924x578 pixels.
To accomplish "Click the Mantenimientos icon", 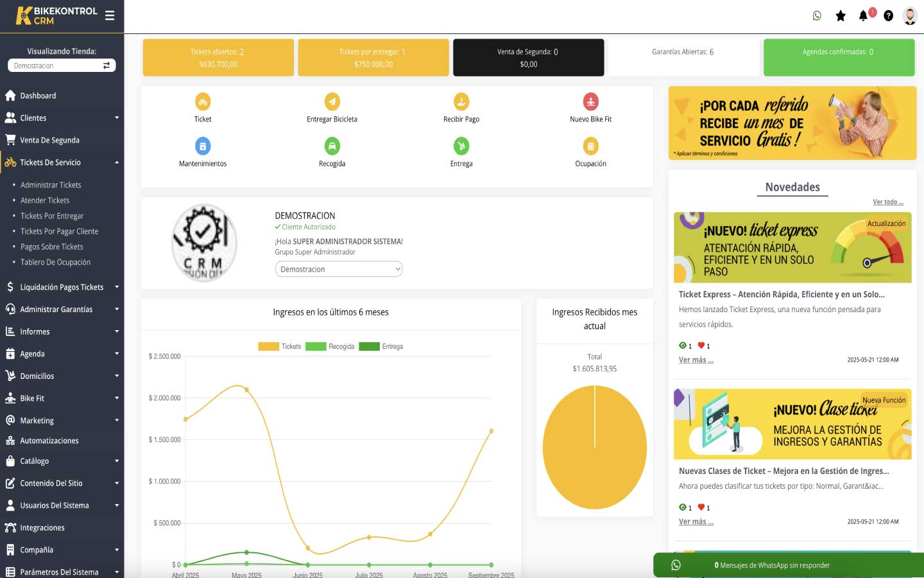I will click(203, 145).
